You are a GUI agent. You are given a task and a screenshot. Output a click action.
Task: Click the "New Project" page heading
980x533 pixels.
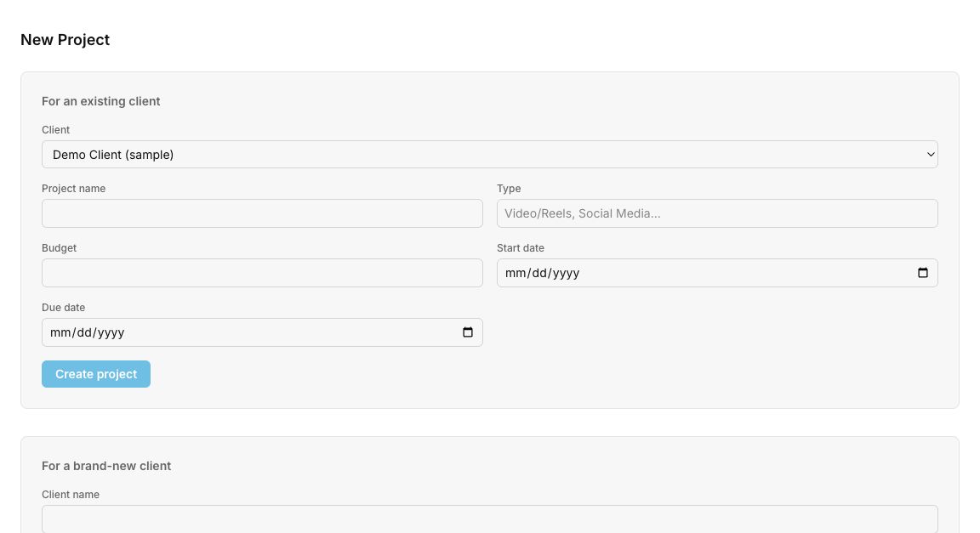[x=65, y=40]
